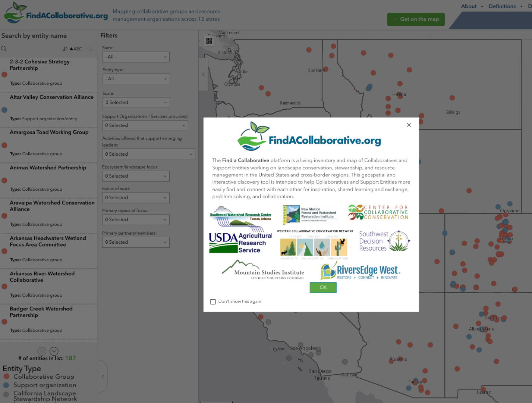532x403 pixels.
Task: Click the California Landscape Stewardship Network gray swatch
Action: 6,394
